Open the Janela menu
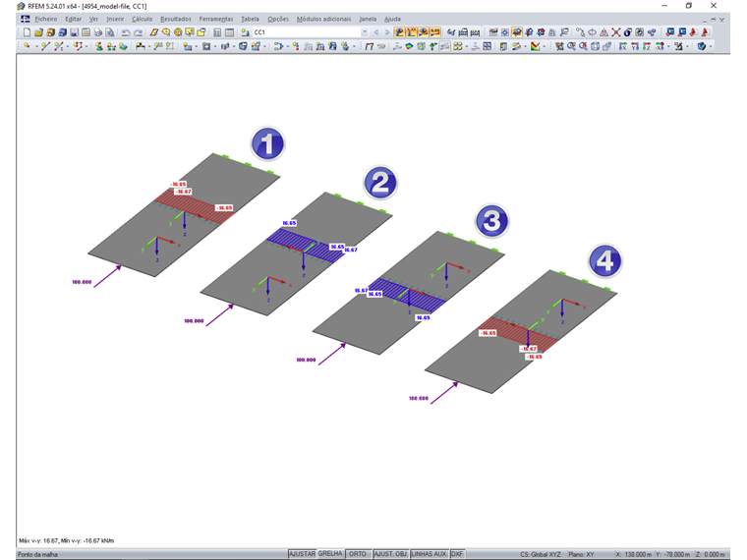This screenshot has width=747, height=560. (x=368, y=19)
